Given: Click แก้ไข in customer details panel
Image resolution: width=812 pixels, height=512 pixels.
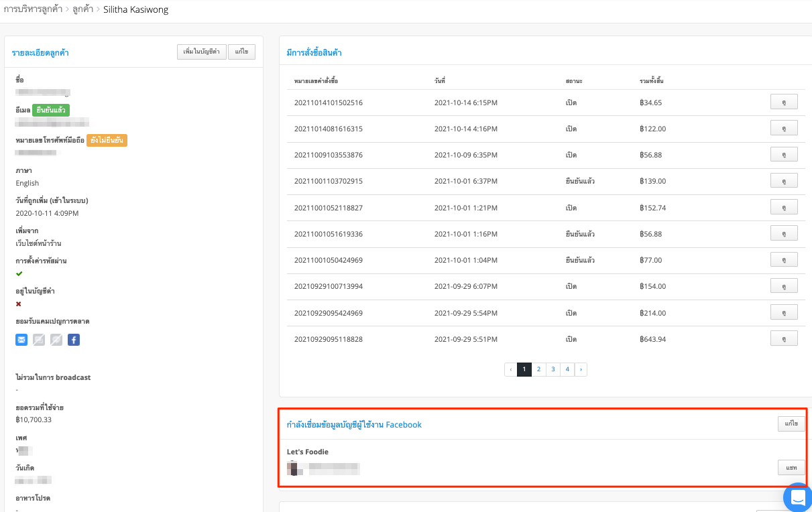Looking at the screenshot, I should [x=241, y=52].
